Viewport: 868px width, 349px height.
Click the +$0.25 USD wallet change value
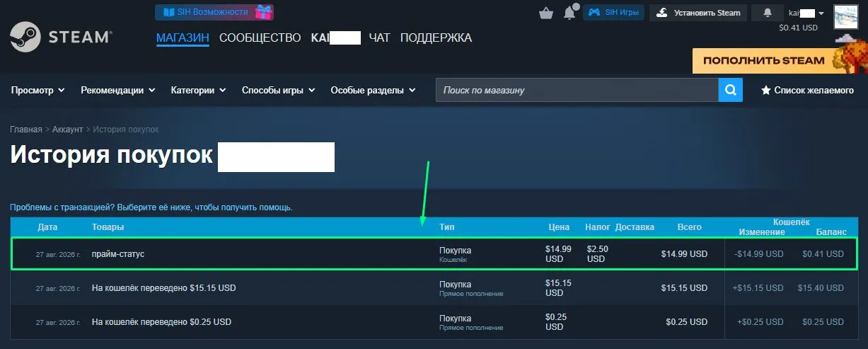[x=760, y=322]
